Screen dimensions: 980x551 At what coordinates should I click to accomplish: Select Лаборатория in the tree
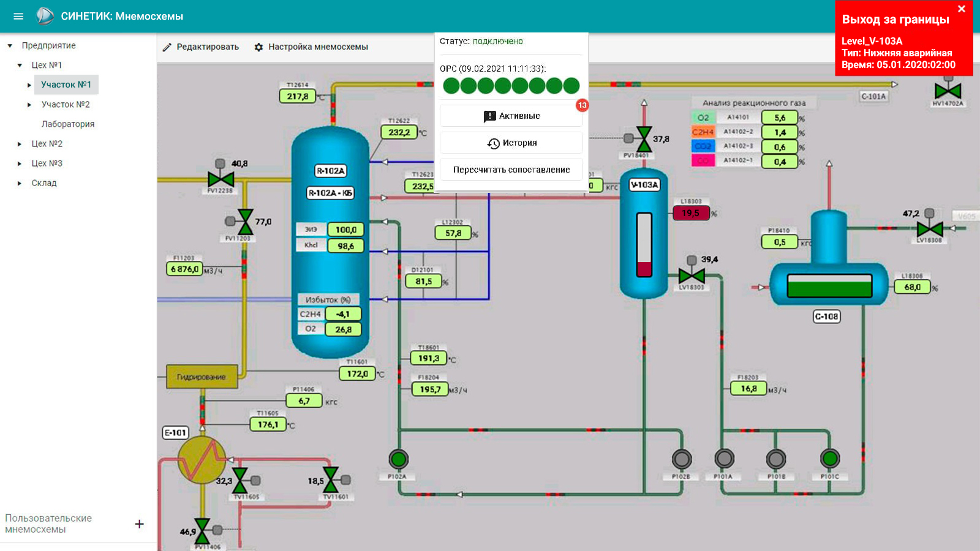click(68, 124)
